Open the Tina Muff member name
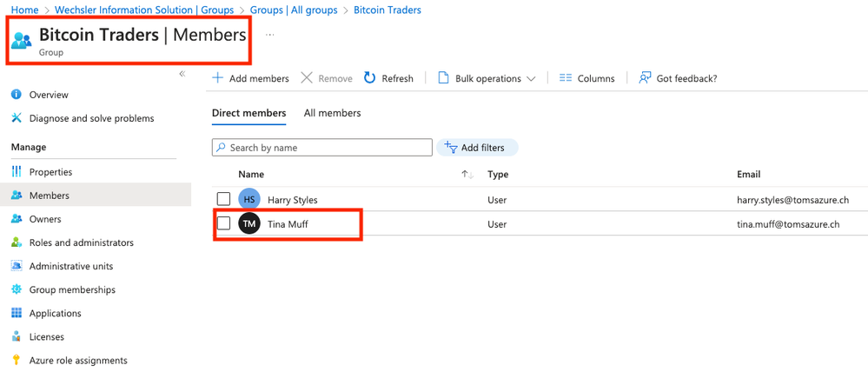Image resolution: width=868 pixels, height=372 pixels. point(288,224)
